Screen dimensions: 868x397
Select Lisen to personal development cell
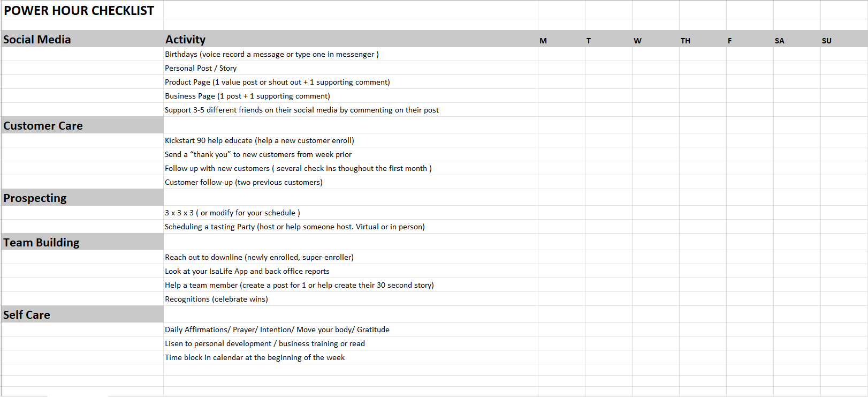pyautogui.click(x=351, y=343)
